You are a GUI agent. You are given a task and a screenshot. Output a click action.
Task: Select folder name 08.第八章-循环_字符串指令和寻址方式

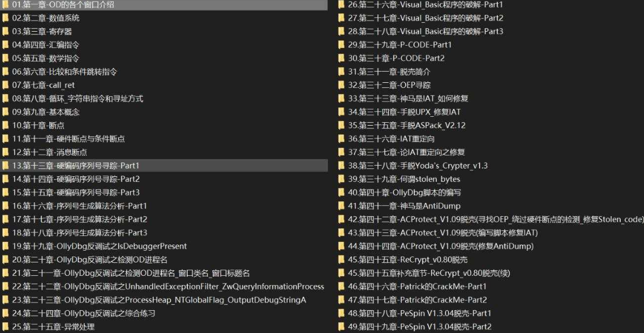click(78, 98)
